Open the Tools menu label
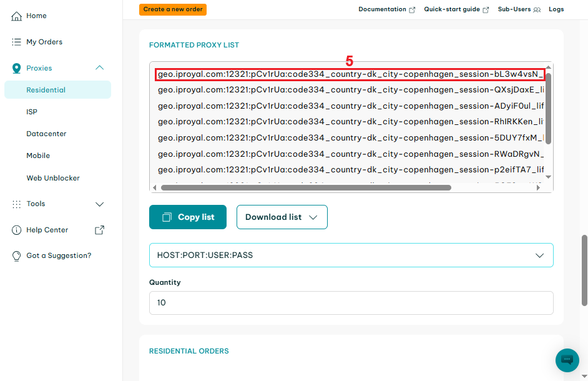Screen dimensions: 588x381 point(36,204)
